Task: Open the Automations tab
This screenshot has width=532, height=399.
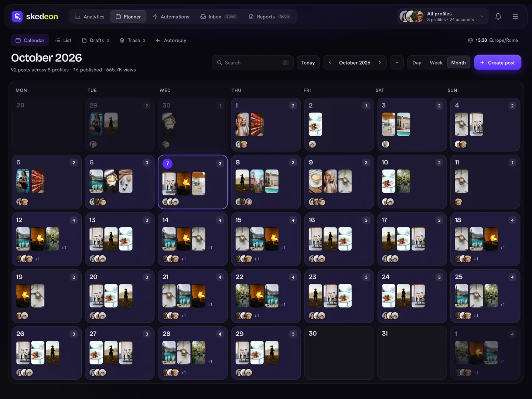Action: [x=171, y=17]
